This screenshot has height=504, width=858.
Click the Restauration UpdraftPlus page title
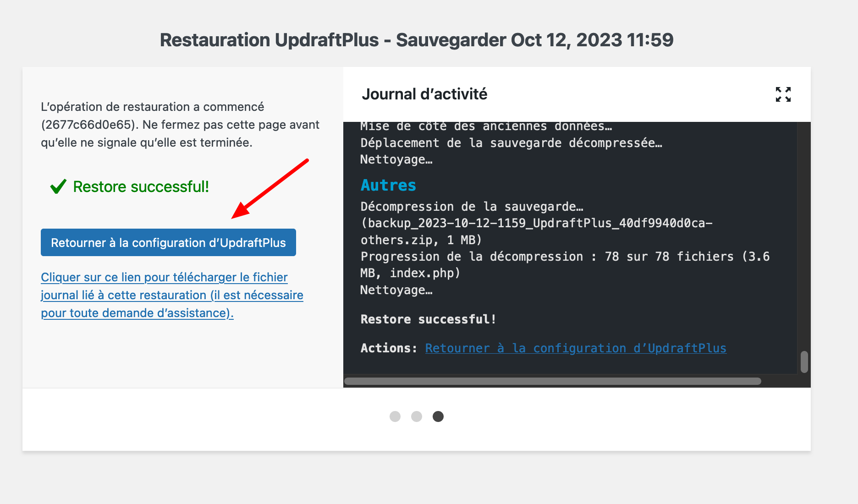pyautogui.click(x=417, y=40)
